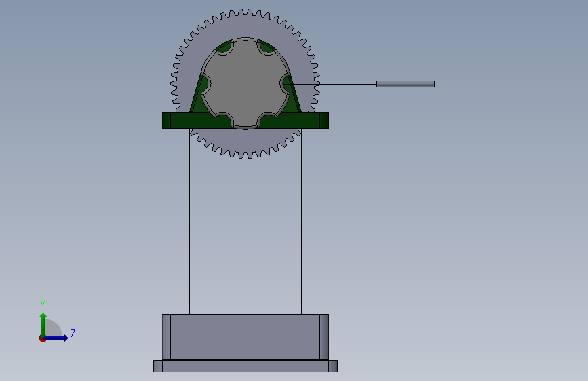588x381 pixels.
Task: Select the thick gray rod handle
Action: coord(406,83)
